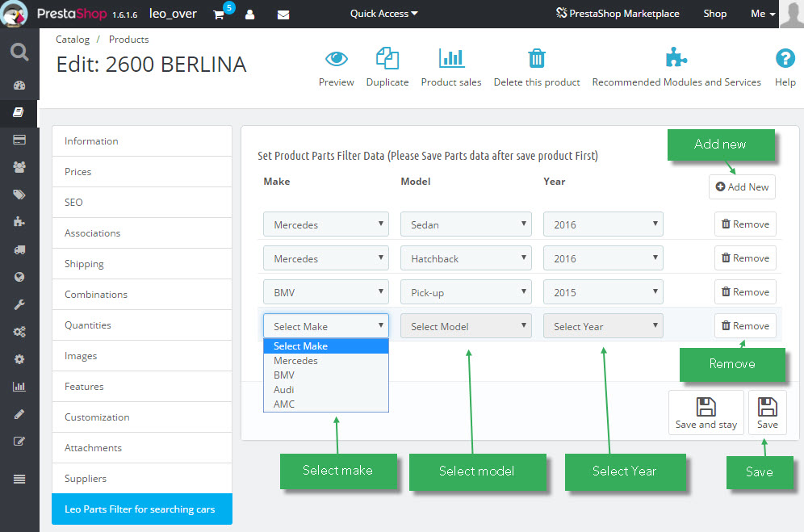Viewport: 804px width, 532px height.
Task: Click the PrestaShop logo icon
Action: pos(15,14)
